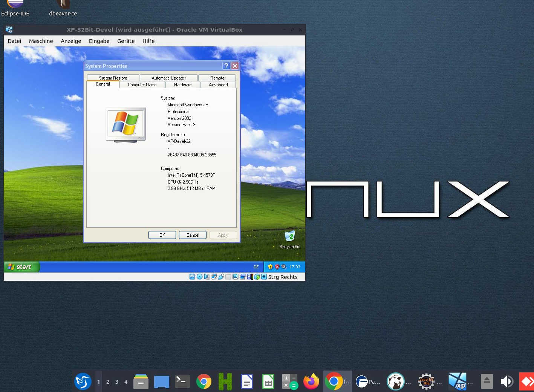Screen dimensions: 534x392
Task: Open the Anzeige menu
Action: (x=71, y=41)
